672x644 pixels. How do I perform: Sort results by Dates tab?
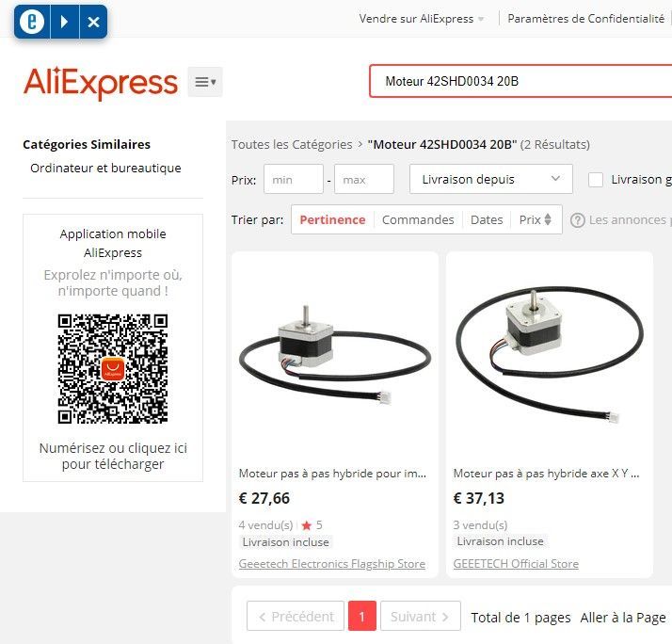pos(487,220)
